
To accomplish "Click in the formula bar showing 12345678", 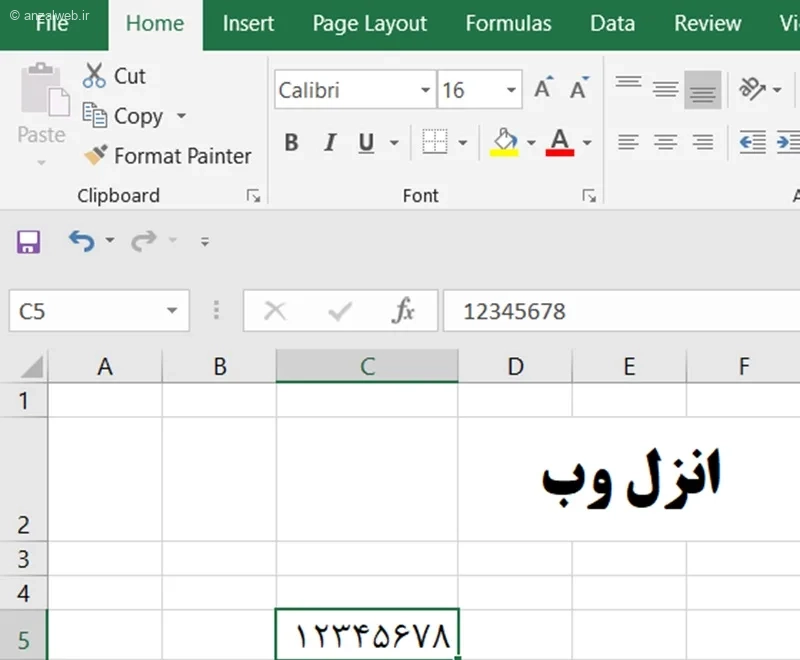I will [621, 311].
